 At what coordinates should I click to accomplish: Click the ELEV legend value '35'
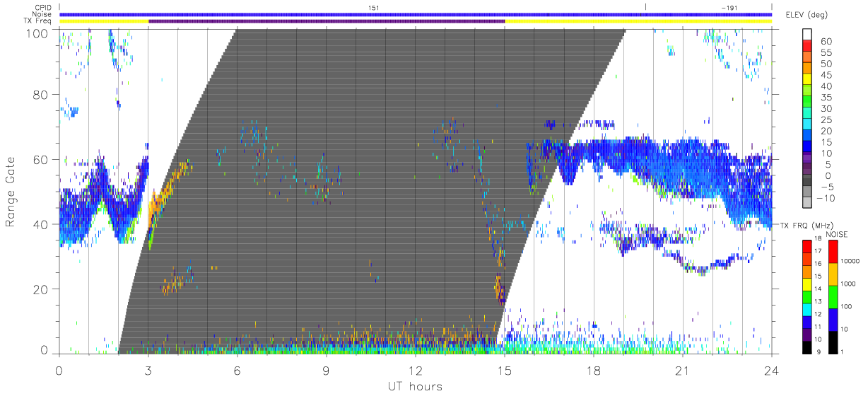pos(826,98)
